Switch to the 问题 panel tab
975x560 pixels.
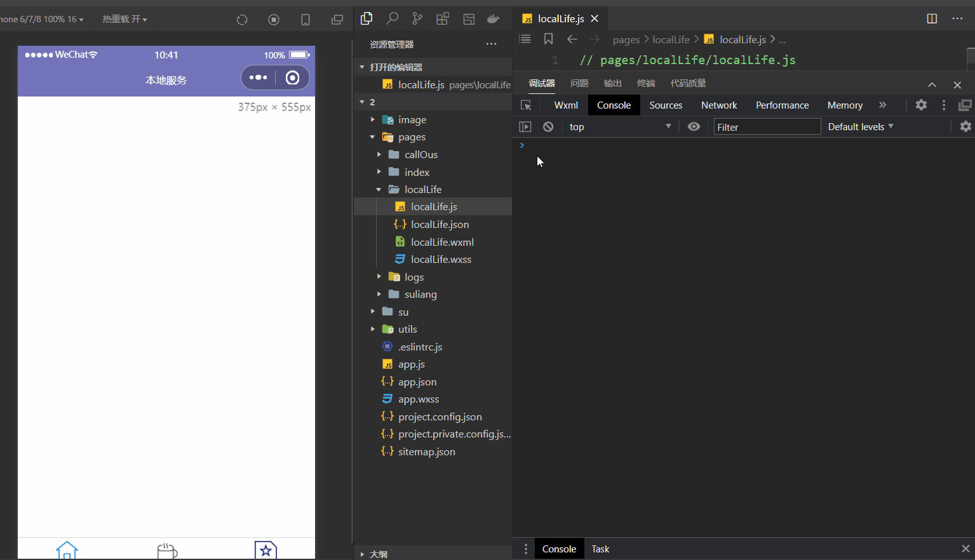[x=579, y=83]
